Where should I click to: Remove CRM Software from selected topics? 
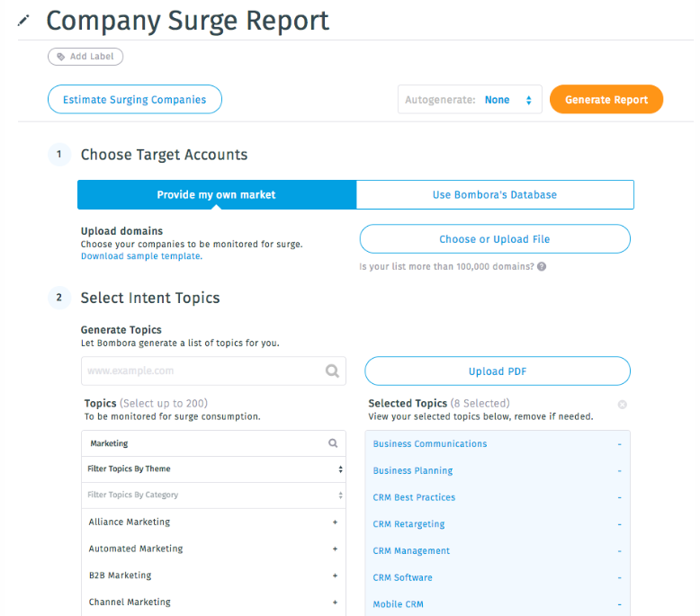(x=619, y=578)
